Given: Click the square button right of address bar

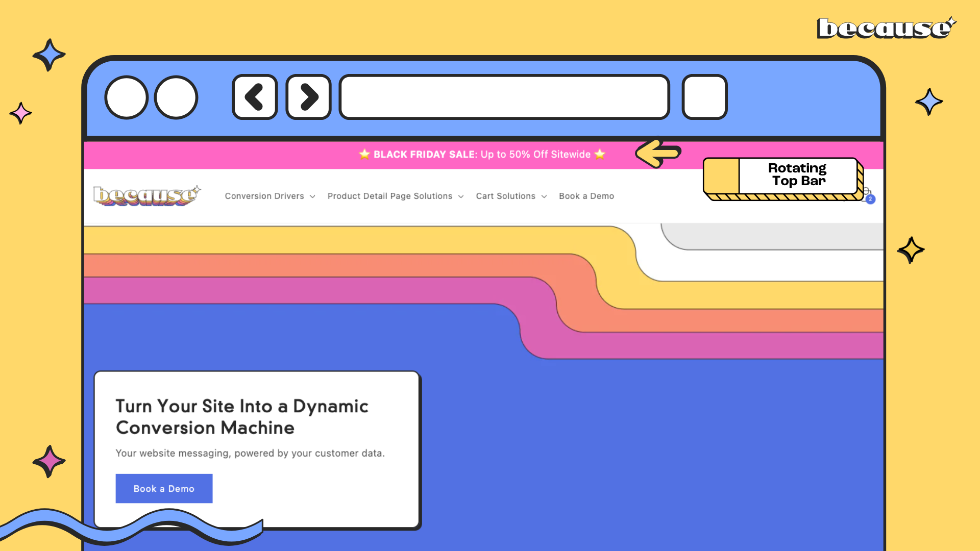Looking at the screenshot, I should (x=704, y=97).
